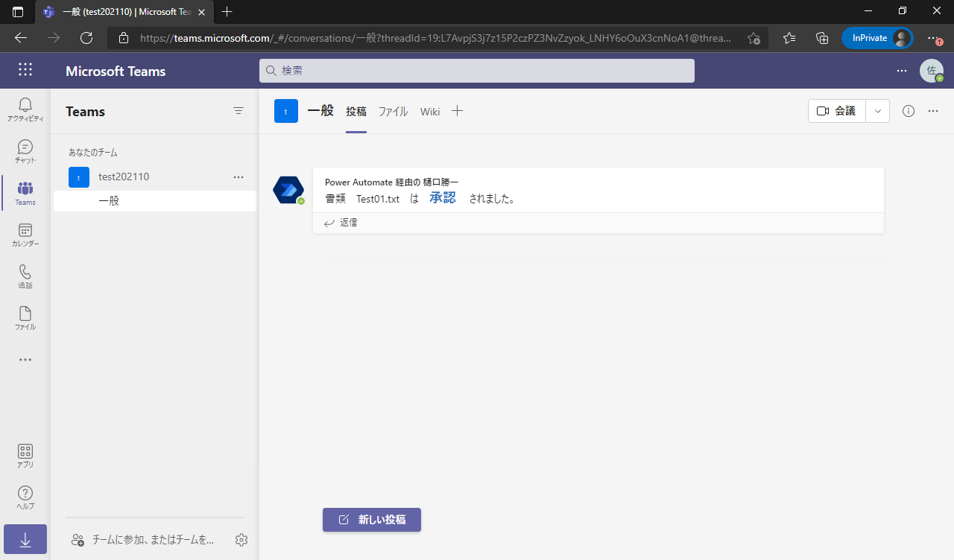The height and width of the screenshot is (560, 954).
Task: Click the blue channel avatar in header
Action: pyautogui.click(x=286, y=111)
